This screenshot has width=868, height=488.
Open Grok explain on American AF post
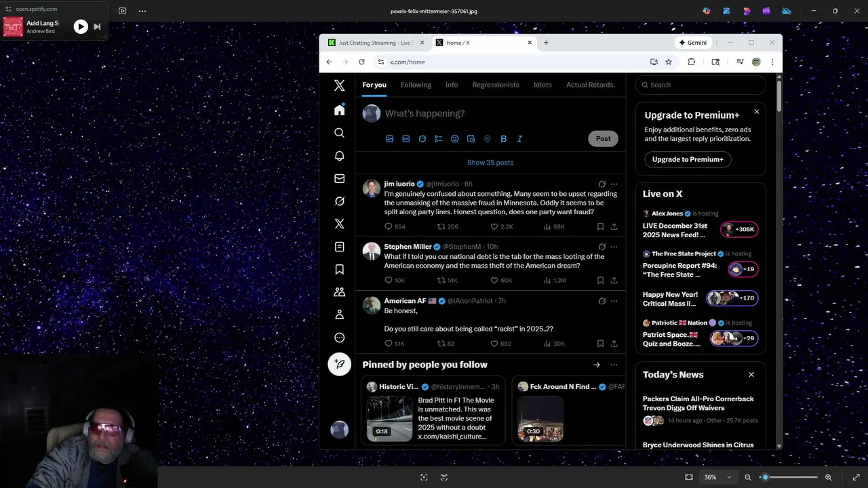[x=601, y=301]
